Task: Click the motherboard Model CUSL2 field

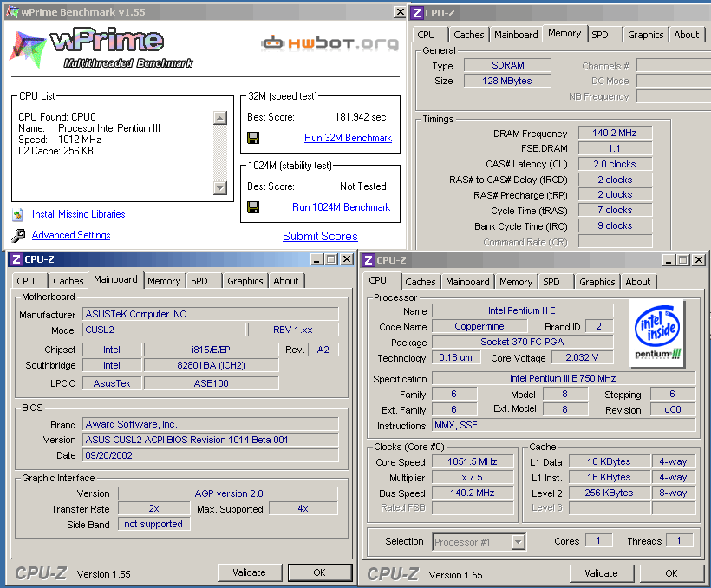Action: point(165,330)
